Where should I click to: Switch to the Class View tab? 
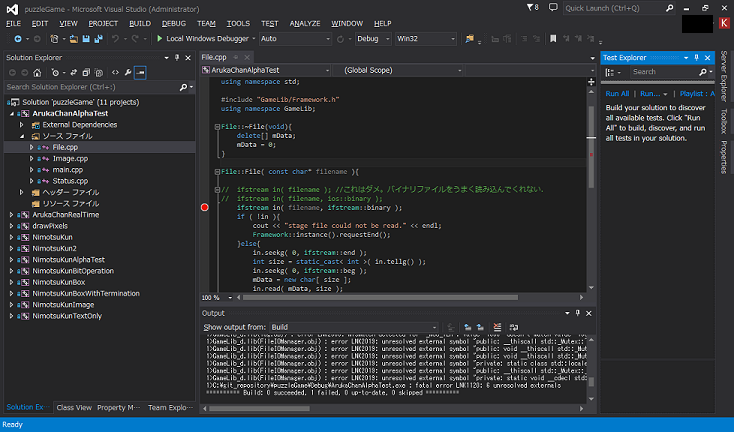(74, 408)
